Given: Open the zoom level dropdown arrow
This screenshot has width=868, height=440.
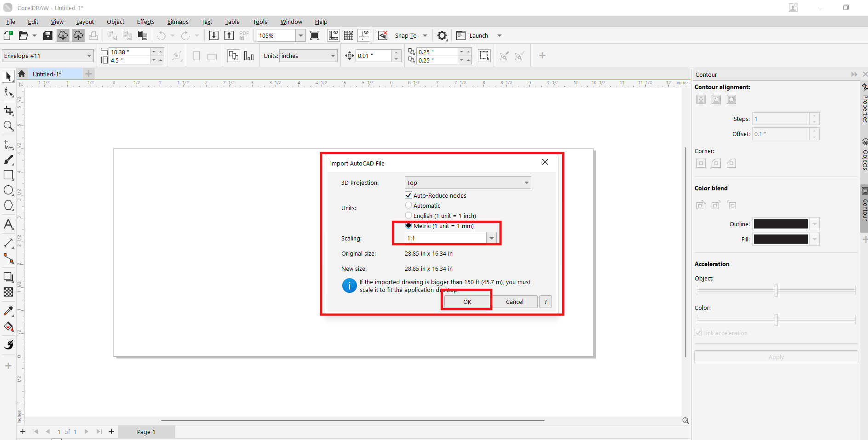Looking at the screenshot, I should click(300, 35).
